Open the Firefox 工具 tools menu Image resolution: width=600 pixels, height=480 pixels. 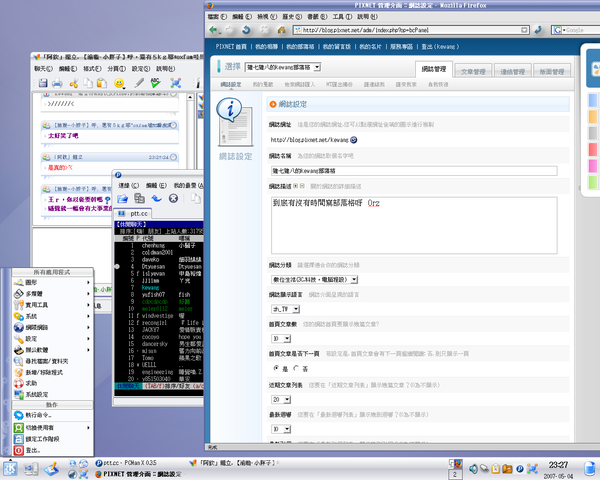(342, 16)
